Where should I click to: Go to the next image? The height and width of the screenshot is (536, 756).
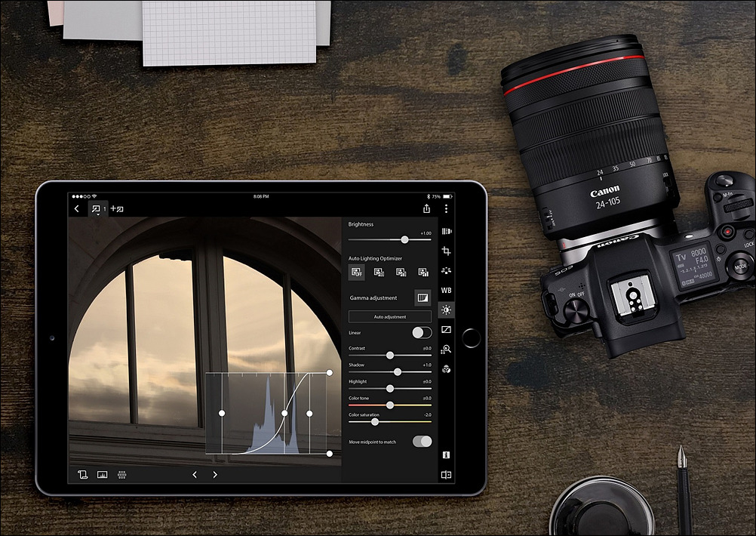[215, 475]
